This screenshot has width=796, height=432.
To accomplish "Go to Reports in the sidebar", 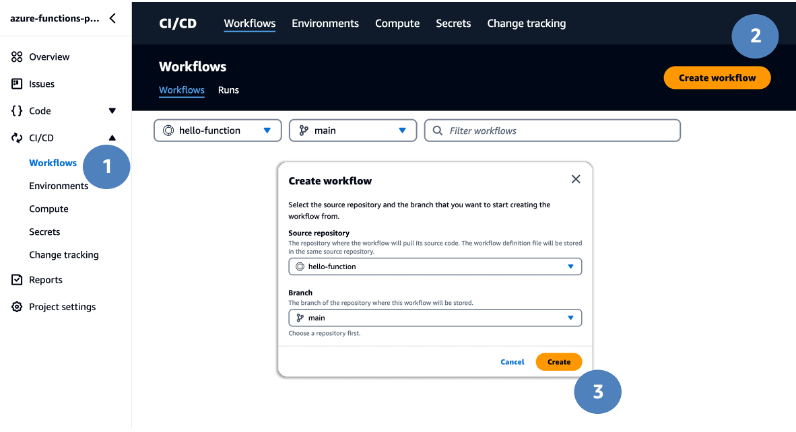I will (46, 280).
